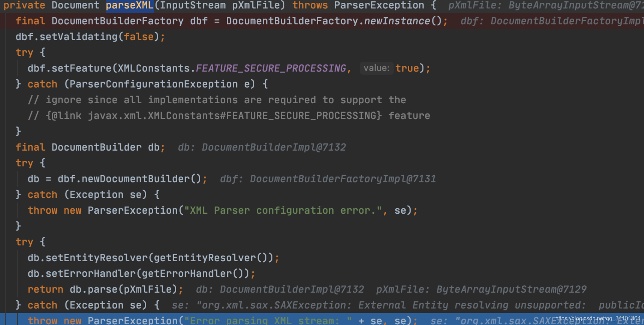The height and width of the screenshot is (325, 644).
Task: Click 'DocumentBuilderFactory.newInstance()' call
Action: click(334, 21)
